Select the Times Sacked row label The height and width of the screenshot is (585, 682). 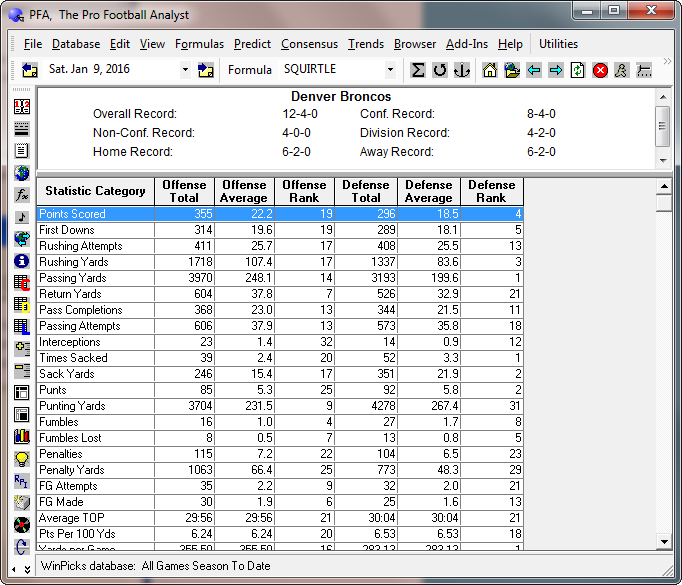(73, 358)
